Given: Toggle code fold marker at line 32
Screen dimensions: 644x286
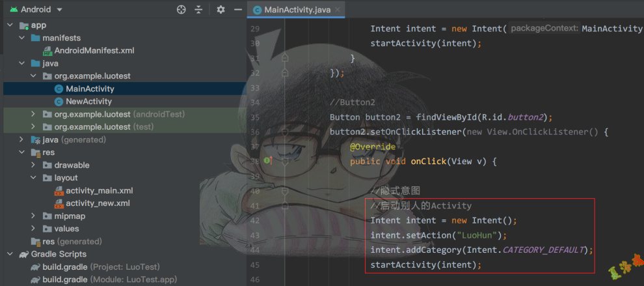Looking at the screenshot, I should (285, 73).
